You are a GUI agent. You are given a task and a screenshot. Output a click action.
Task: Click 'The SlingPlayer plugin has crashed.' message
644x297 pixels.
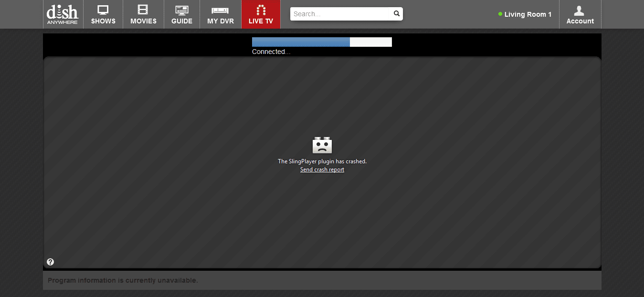(x=322, y=161)
